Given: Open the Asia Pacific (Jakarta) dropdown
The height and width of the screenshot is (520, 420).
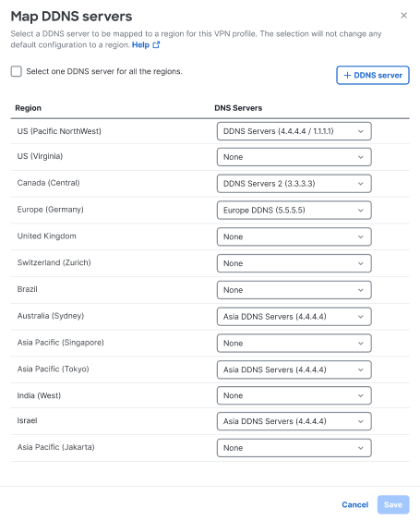Looking at the screenshot, I should (x=294, y=448).
